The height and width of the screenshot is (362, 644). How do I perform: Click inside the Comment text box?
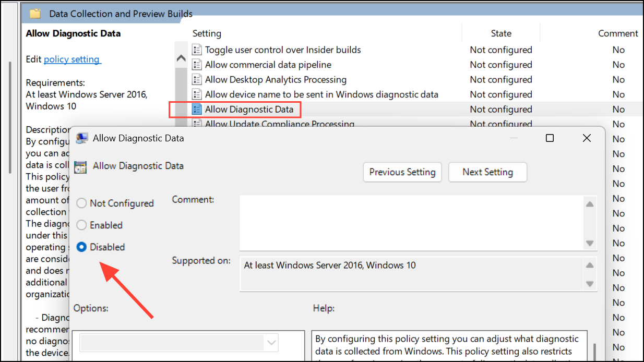[x=411, y=223]
